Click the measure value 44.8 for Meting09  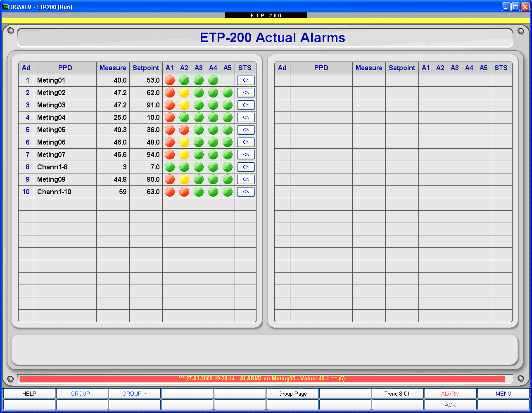[120, 179]
